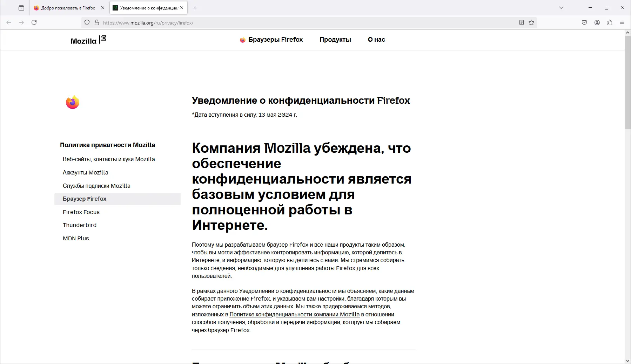Save page to Pocket
This screenshot has width=631, height=364.
(x=584, y=22)
